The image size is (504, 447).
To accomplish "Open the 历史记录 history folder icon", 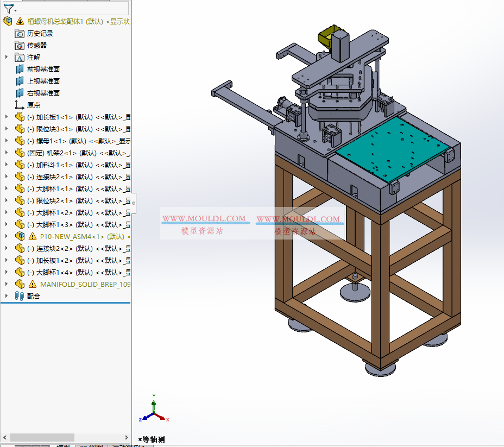I will [x=19, y=33].
